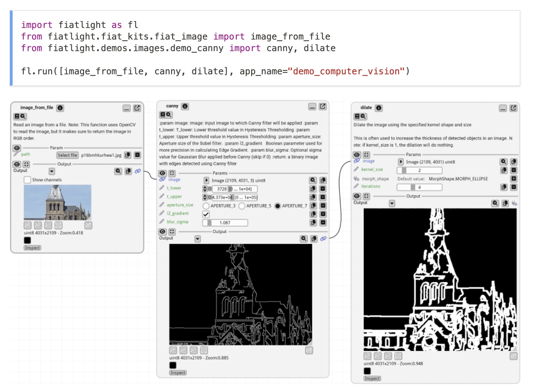537x392 pixels.
Task: Toggle Output visibility eye in image_from_file
Action: [x=17, y=164]
